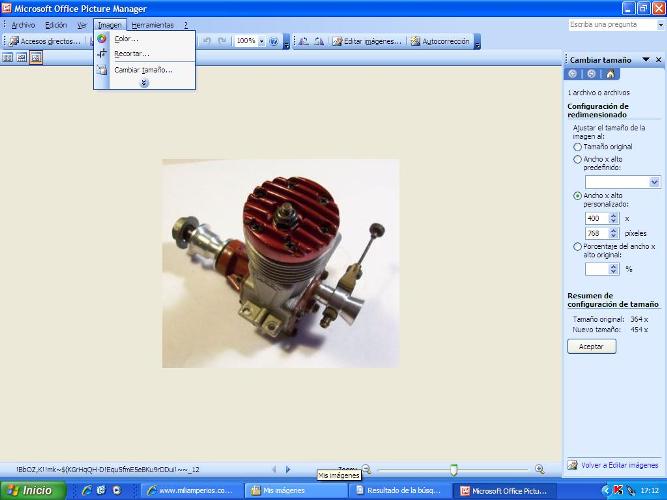Switch to thumbnail view icon
667x500 pixels.
(8, 58)
